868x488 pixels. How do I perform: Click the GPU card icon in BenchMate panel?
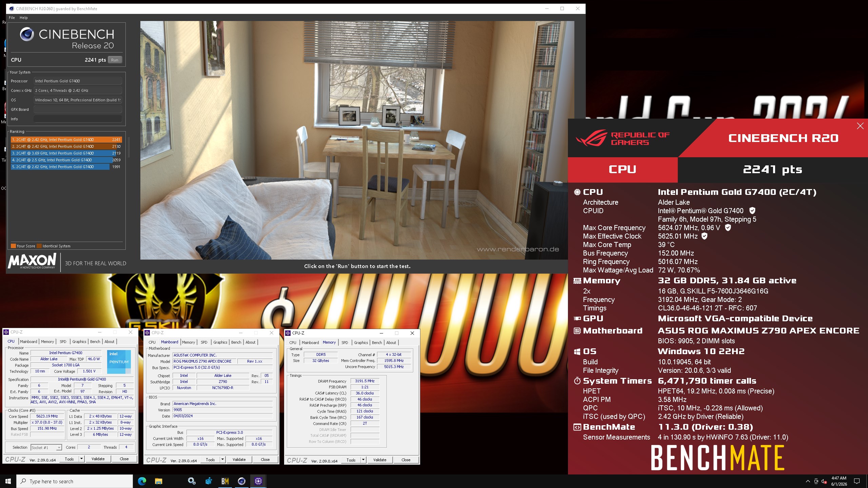[577, 318]
